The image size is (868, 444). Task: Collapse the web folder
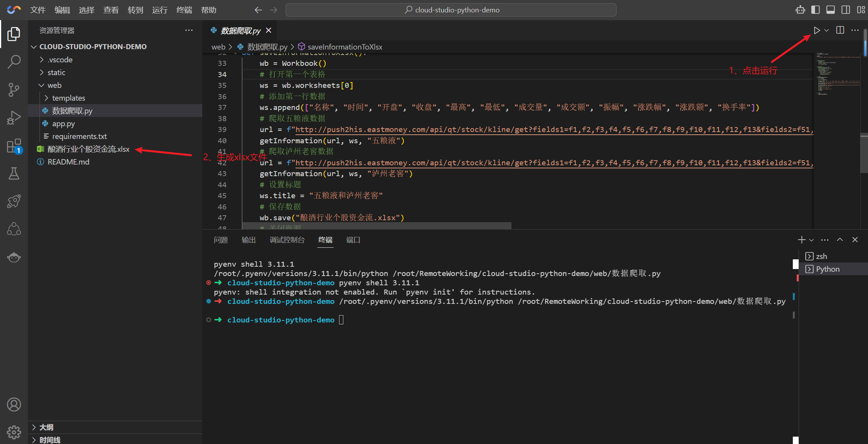[x=115, y=85]
